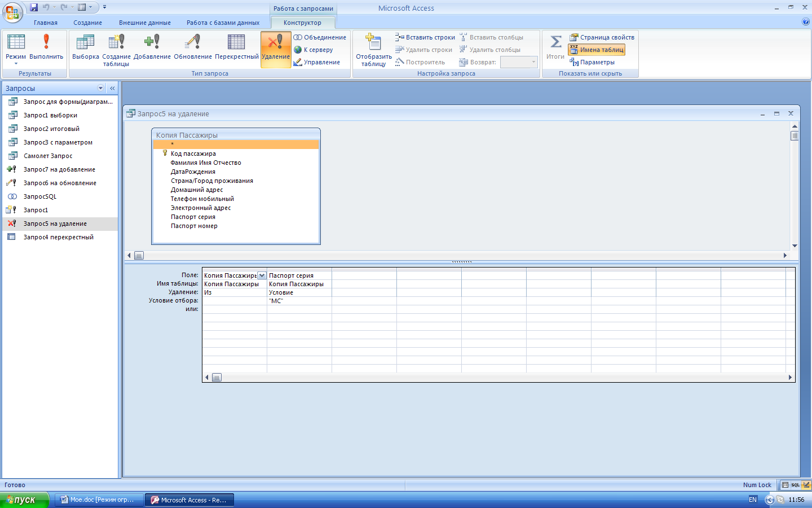The image size is (812, 508).
Task: Toggle Имена таблиц option
Action: [x=597, y=50]
